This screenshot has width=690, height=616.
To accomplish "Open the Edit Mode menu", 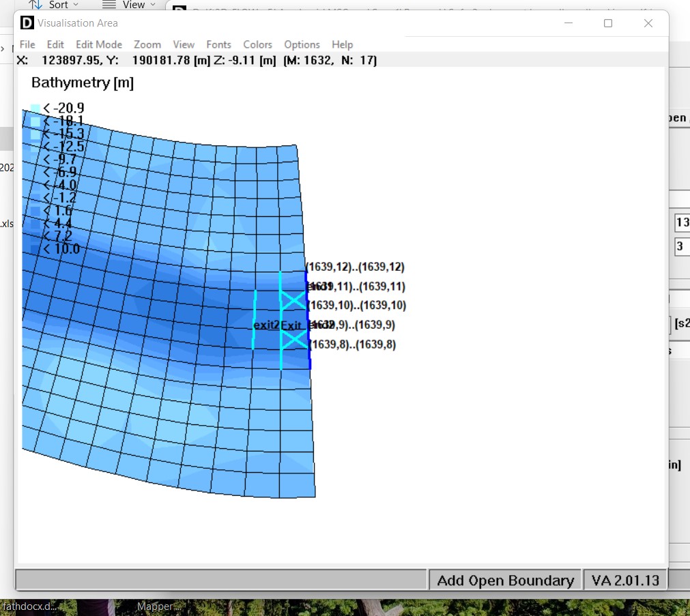I will (x=99, y=44).
